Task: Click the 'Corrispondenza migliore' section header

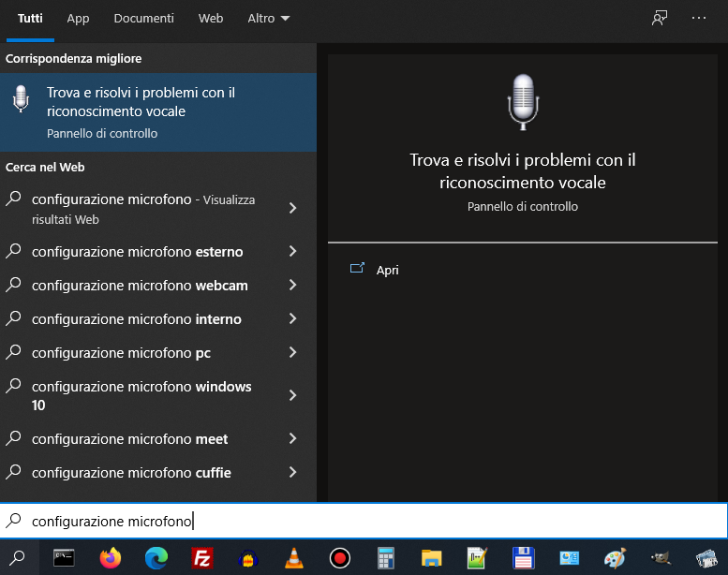Action: [73, 58]
